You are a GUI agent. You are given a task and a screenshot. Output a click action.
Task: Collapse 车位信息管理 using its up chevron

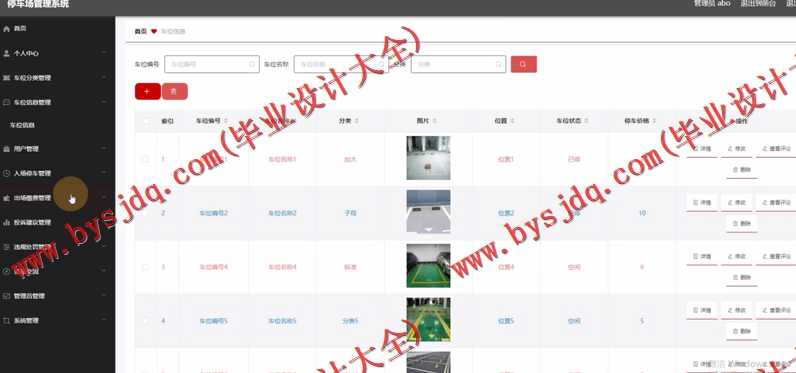click(104, 102)
